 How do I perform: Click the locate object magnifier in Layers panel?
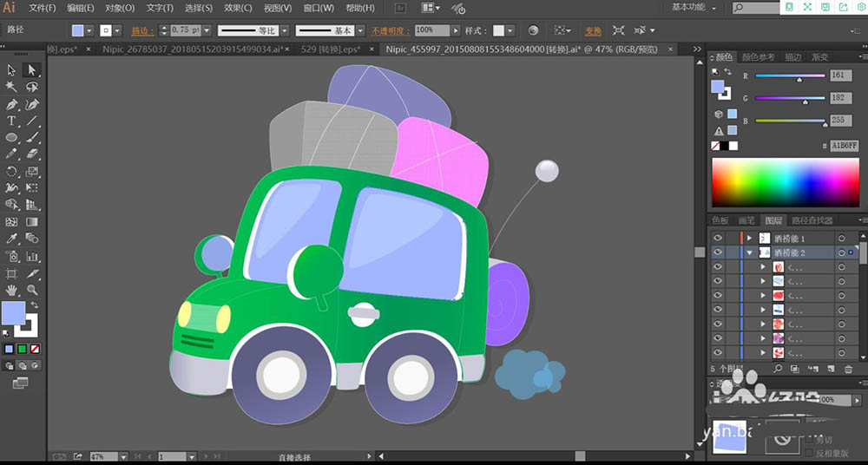778,368
